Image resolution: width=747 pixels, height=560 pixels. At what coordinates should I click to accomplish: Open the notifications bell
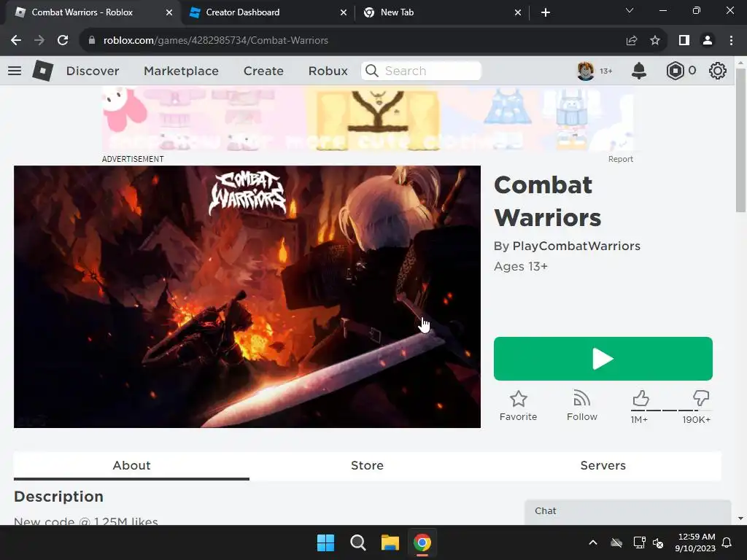639,71
